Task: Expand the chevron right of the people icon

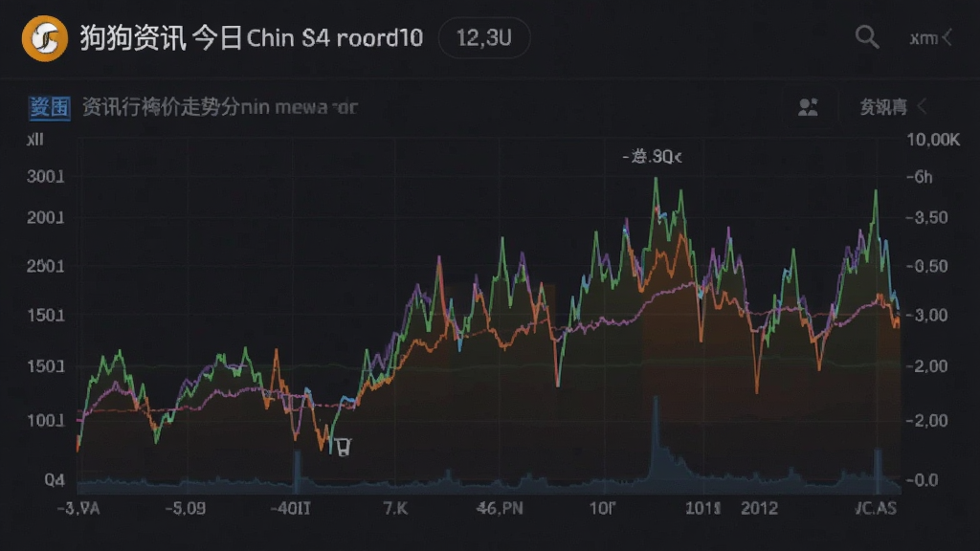Action: click(922, 107)
